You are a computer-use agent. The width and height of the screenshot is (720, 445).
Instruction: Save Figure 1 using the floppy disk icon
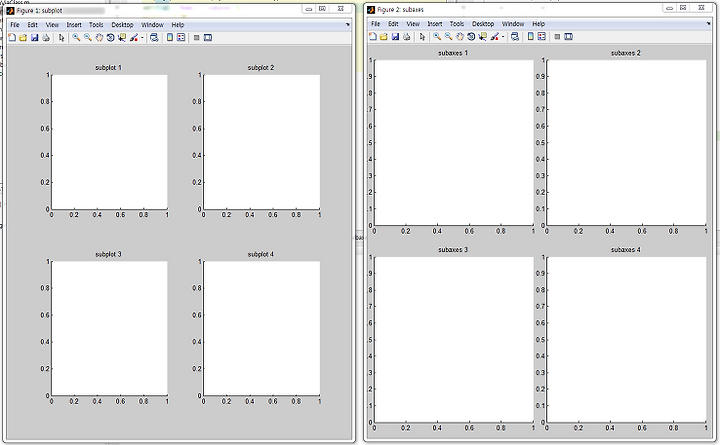34,38
